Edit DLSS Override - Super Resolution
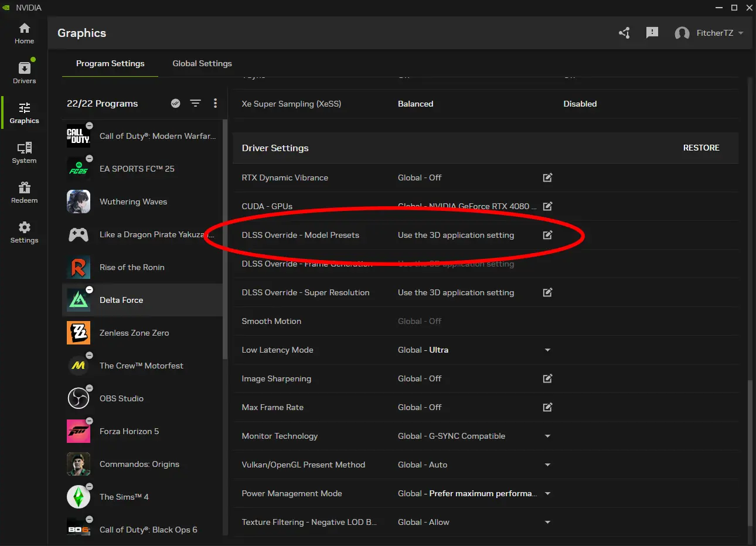Image resolution: width=756 pixels, height=546 pixels. [547, 292]
